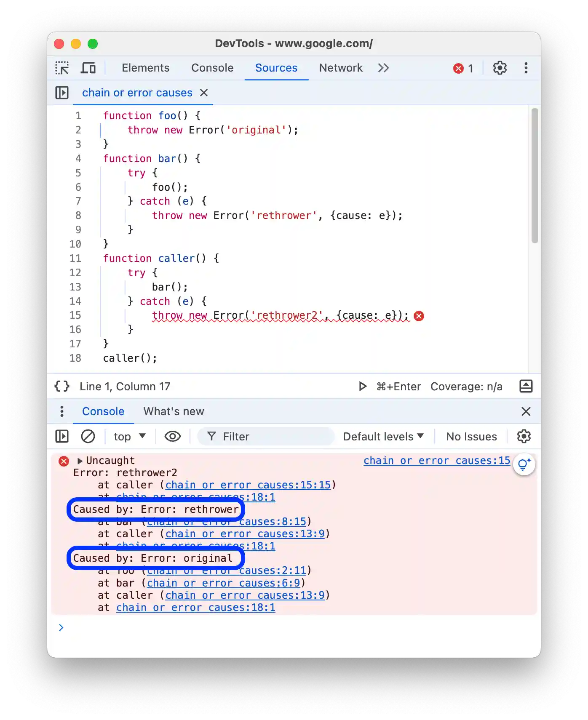The height and width of the screenshot is (720, 588).
Task: Open the last chain or error causes:18:1 link
Action: (x=196, y=608)
